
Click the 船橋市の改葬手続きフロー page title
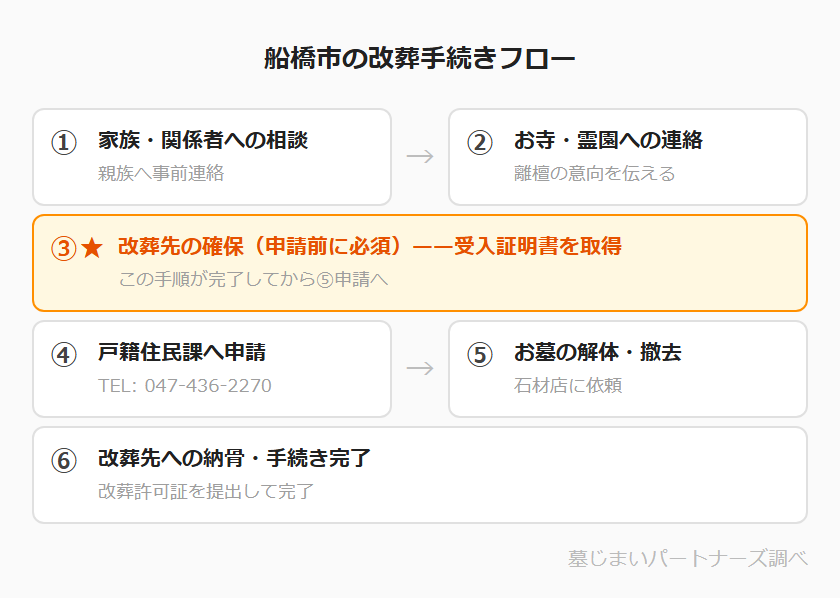tap(420, 58)
